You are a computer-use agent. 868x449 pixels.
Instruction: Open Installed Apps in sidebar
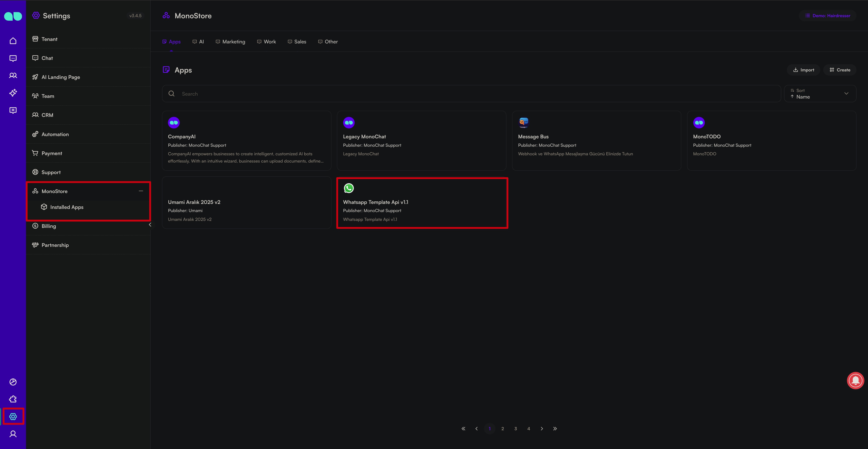click(x=67, y=207)
